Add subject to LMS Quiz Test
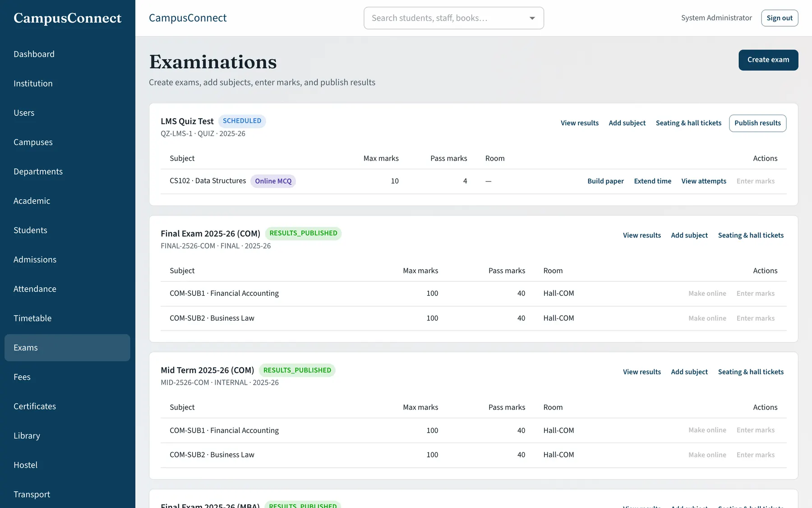Image resolution: width=812 pixels, height=508 pixels. (627, 123)
